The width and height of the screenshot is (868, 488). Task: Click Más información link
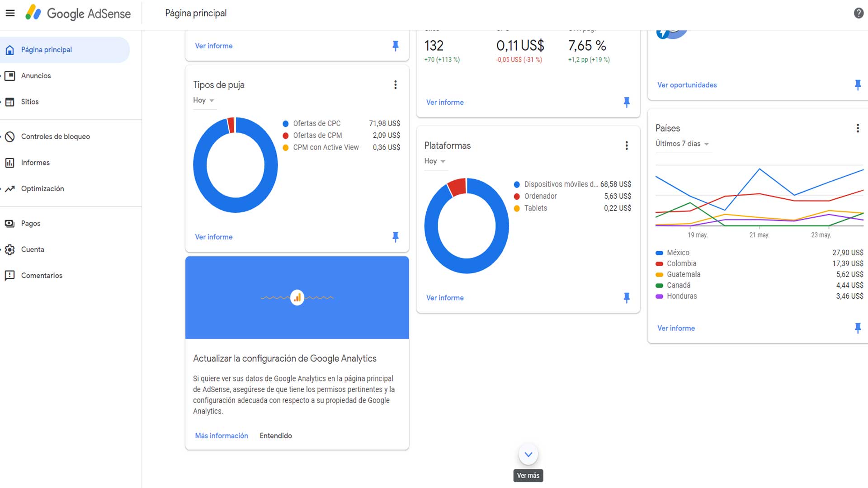[x=222, y=436]
